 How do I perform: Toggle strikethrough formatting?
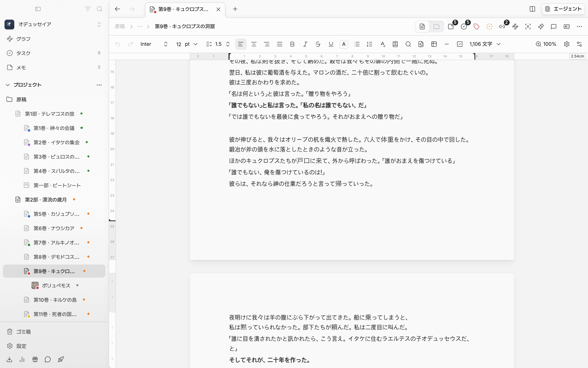[318, 44]
